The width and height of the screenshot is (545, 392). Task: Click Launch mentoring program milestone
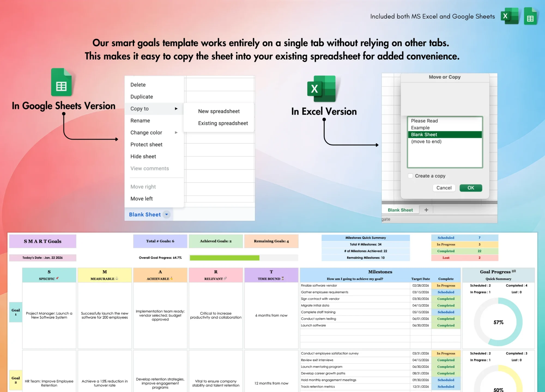tap(355, 367)
